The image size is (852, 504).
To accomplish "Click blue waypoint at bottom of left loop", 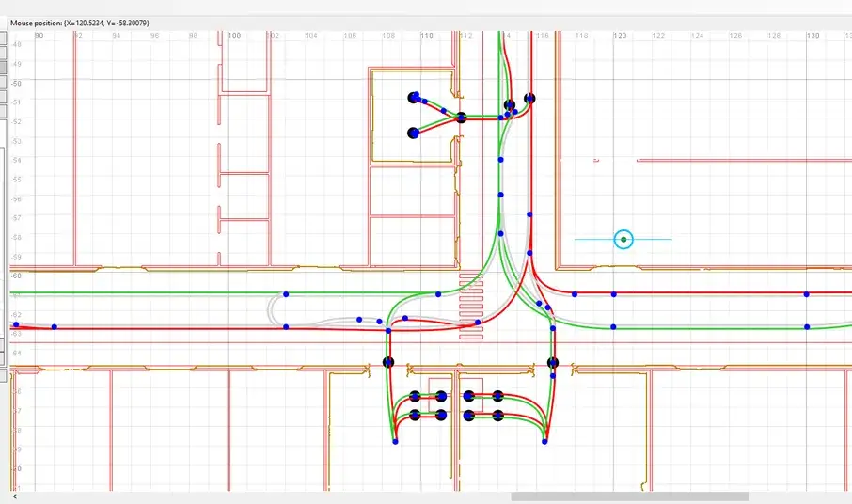I will pyautogui.click(x=395, y=441).
